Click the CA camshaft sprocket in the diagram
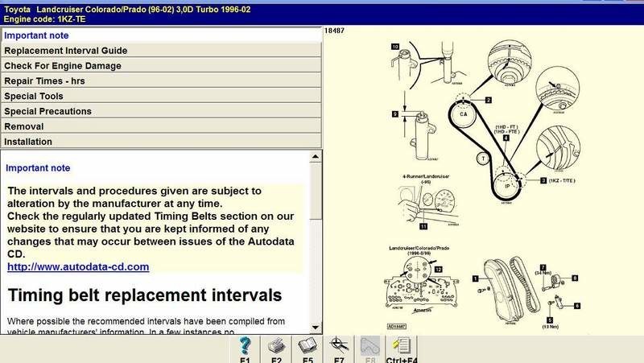The width and height of the screenshot is (644, 363). (x=463, y=113)
